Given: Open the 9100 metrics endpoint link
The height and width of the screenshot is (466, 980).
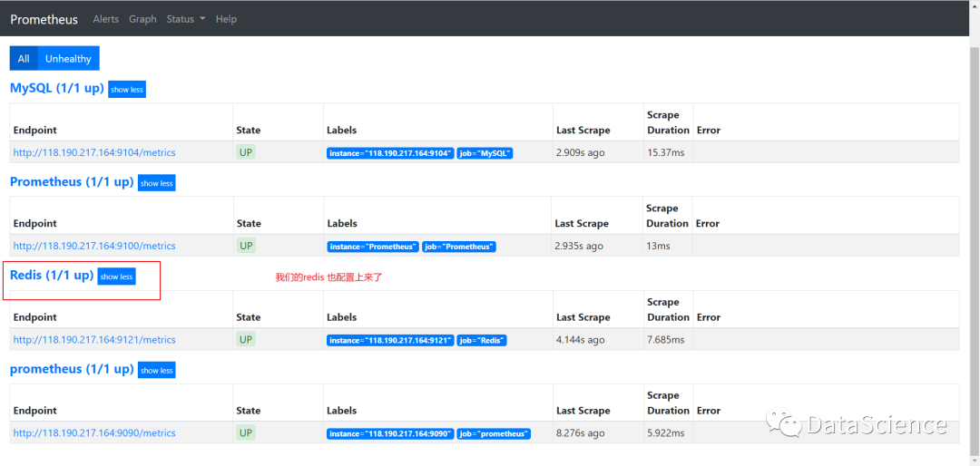Looking at the screenshot, I should [94, 246].
